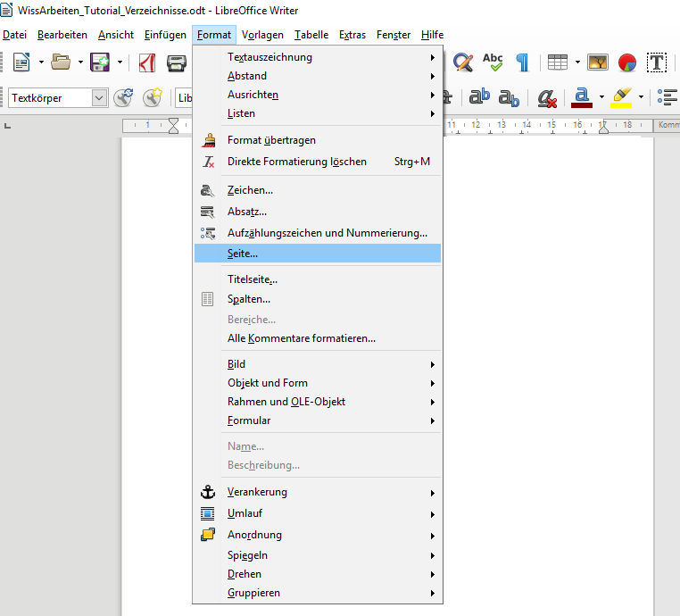This screenshot has width=680, height=616.
Task: Insert an image via picture icon
Action: coord(598,62)
